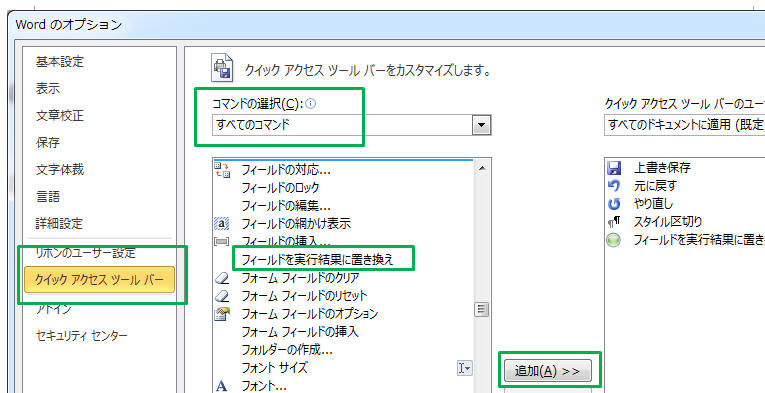765x393 pixels.
Task: Select フィールドのロック in command list
Action: click(x=281, y=188)
